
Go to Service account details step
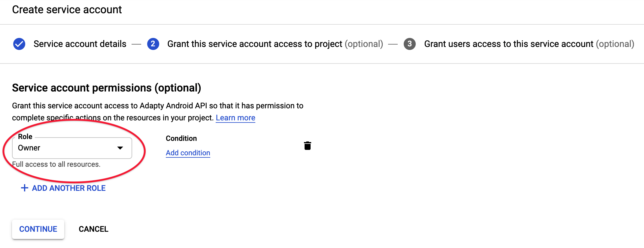[80, 44]
